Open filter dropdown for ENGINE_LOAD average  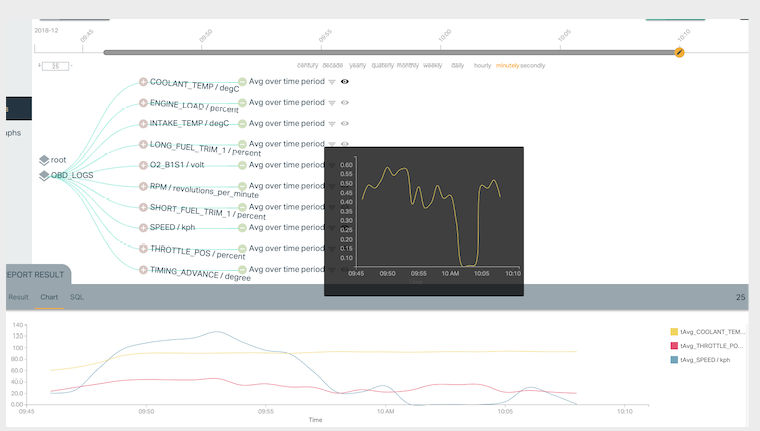(332, 102)
